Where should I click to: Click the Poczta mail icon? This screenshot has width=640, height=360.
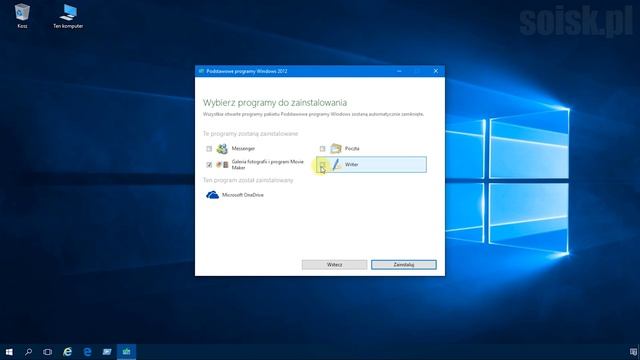(x=336, y=149)
